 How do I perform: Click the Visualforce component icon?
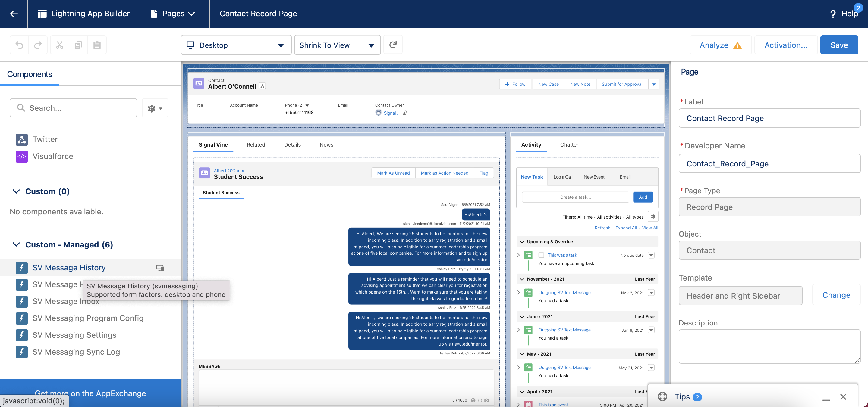pos(22,156)
